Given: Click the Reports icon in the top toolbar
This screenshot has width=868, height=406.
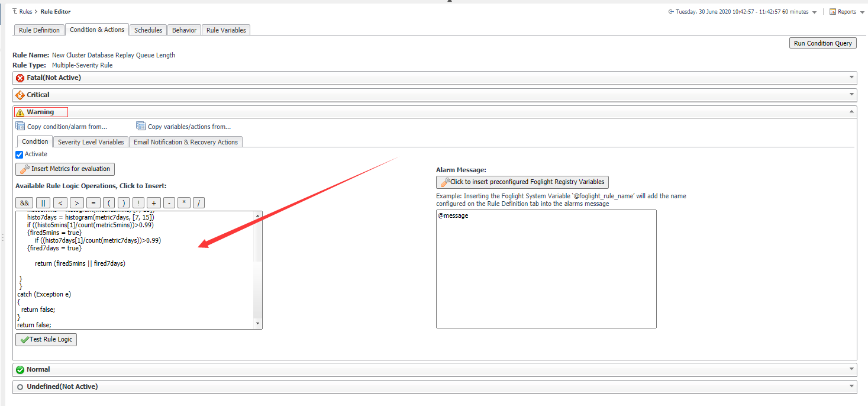Looking at the screenshot, I should click(833, 11).
